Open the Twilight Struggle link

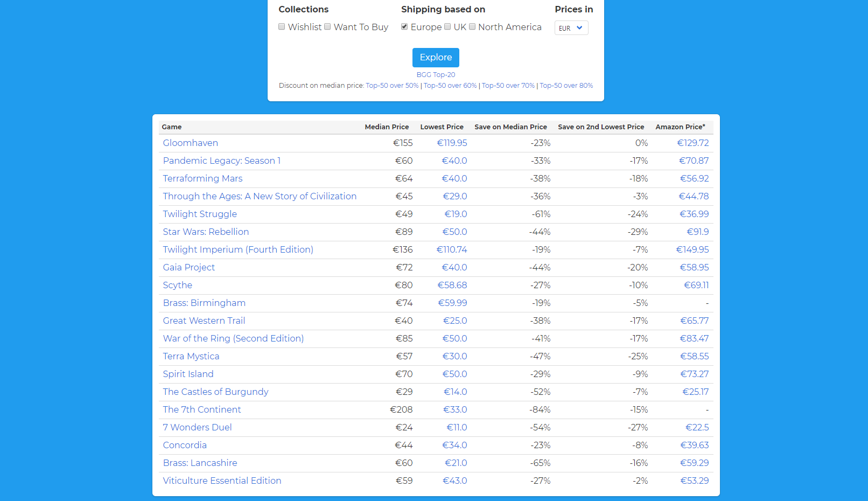pos(200,214)
